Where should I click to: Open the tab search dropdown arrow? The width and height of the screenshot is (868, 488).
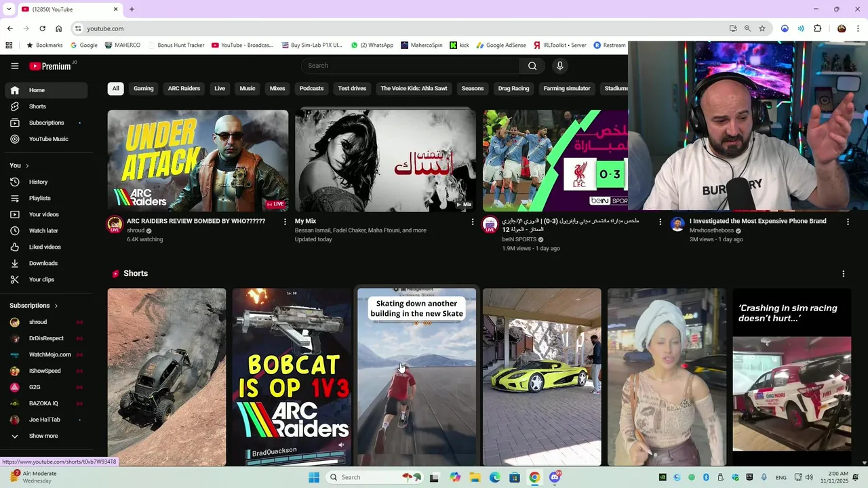pyautogui.click(x=9, y=9)
